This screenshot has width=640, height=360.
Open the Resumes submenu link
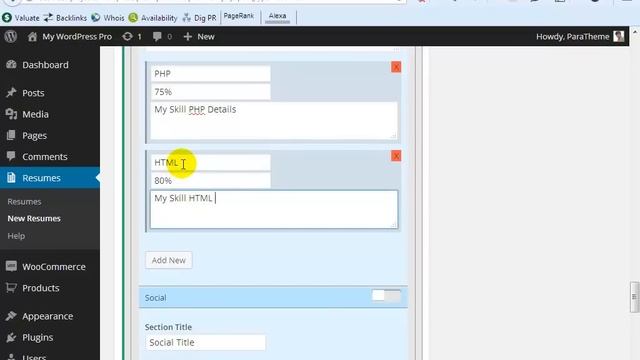click(24, 202)
